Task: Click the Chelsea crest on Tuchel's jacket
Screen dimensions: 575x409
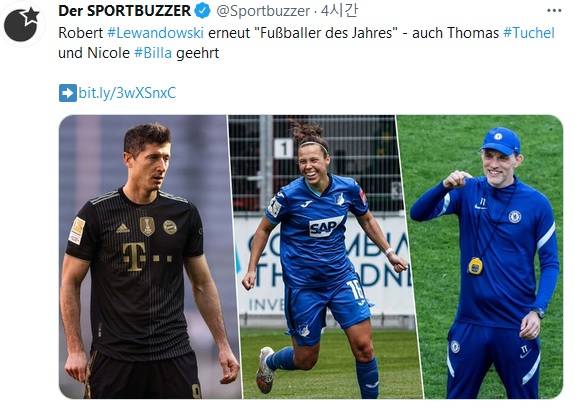Action: coord(515,216)
